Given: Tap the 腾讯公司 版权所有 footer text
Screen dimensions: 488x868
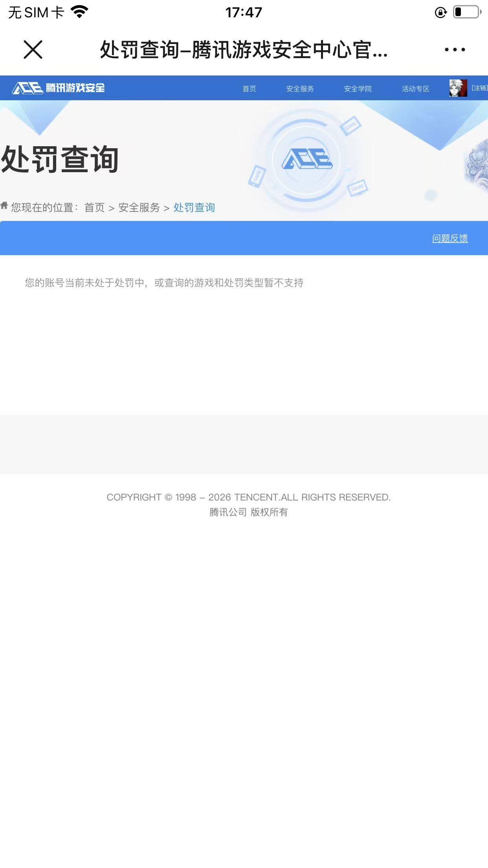Looking at the screenshot, I should 248,512.
